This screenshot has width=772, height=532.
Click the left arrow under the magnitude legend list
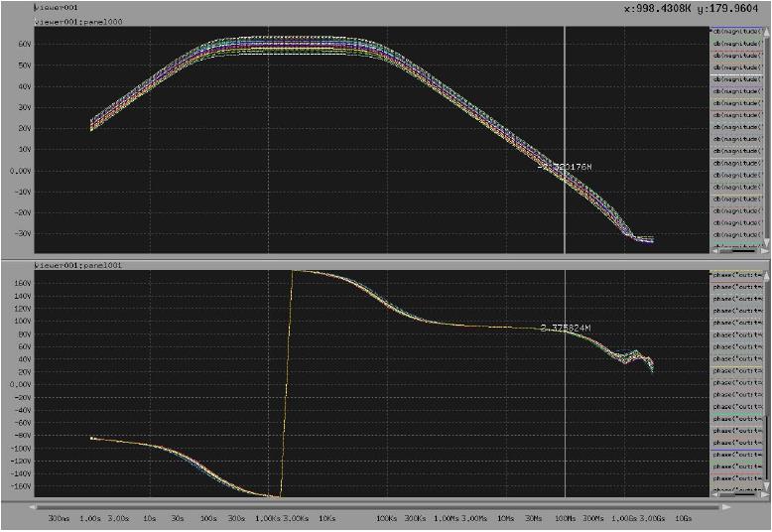tap(714, 251)
